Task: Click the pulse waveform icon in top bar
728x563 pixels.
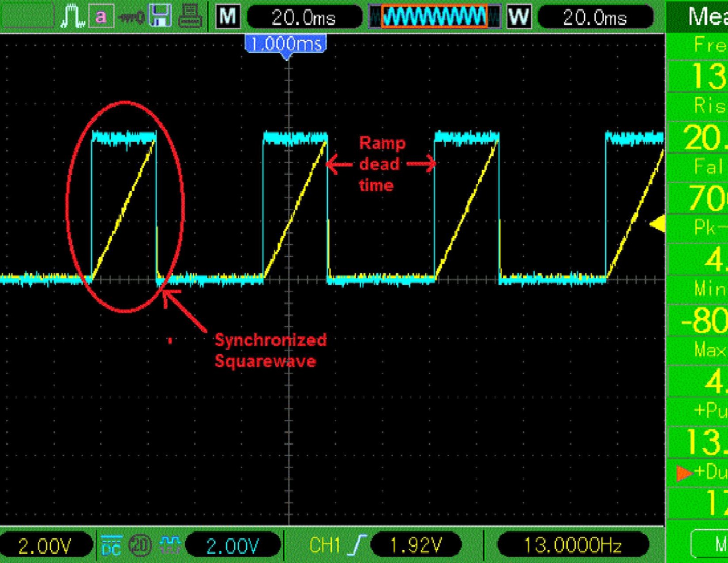Action: pos(71,17)
